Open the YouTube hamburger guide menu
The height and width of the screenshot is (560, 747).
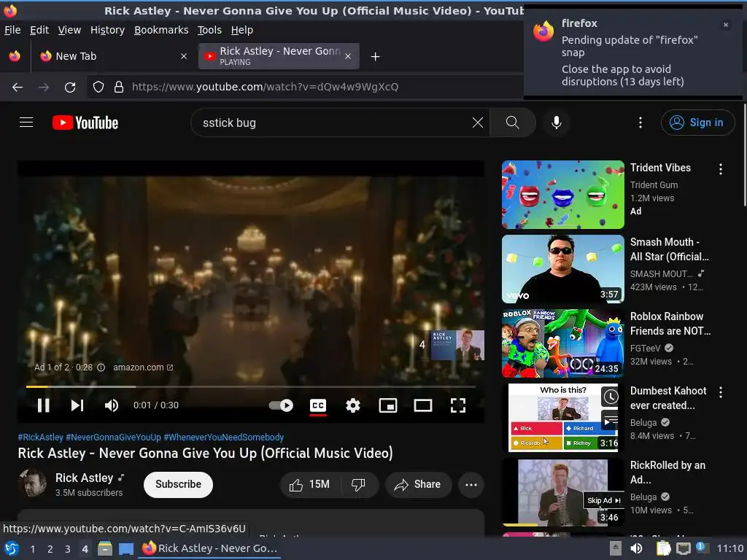[26, 122]
